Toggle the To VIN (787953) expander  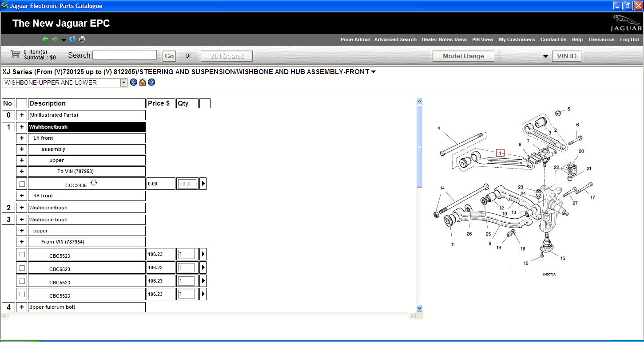[22, 171]
